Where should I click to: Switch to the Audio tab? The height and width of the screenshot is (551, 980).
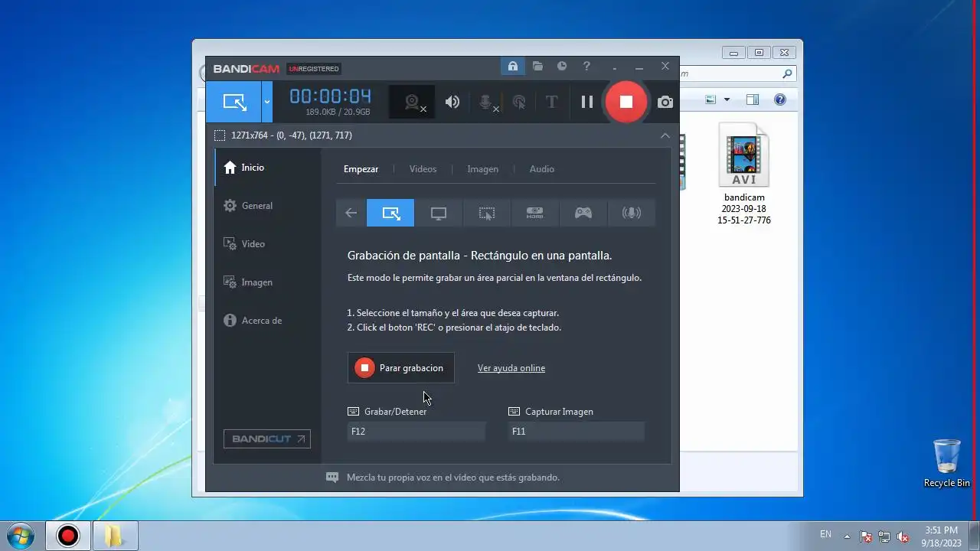542,169
